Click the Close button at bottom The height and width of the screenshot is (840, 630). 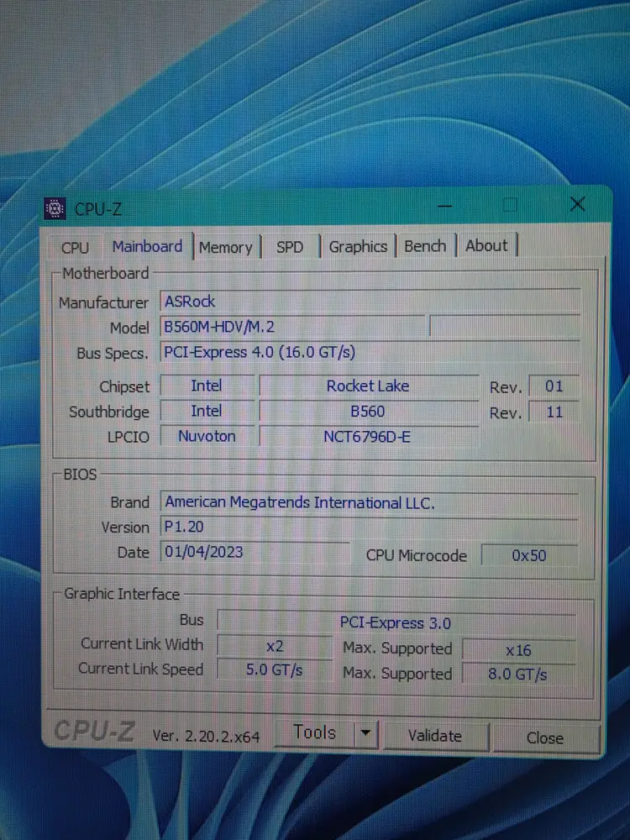point(545,738)
